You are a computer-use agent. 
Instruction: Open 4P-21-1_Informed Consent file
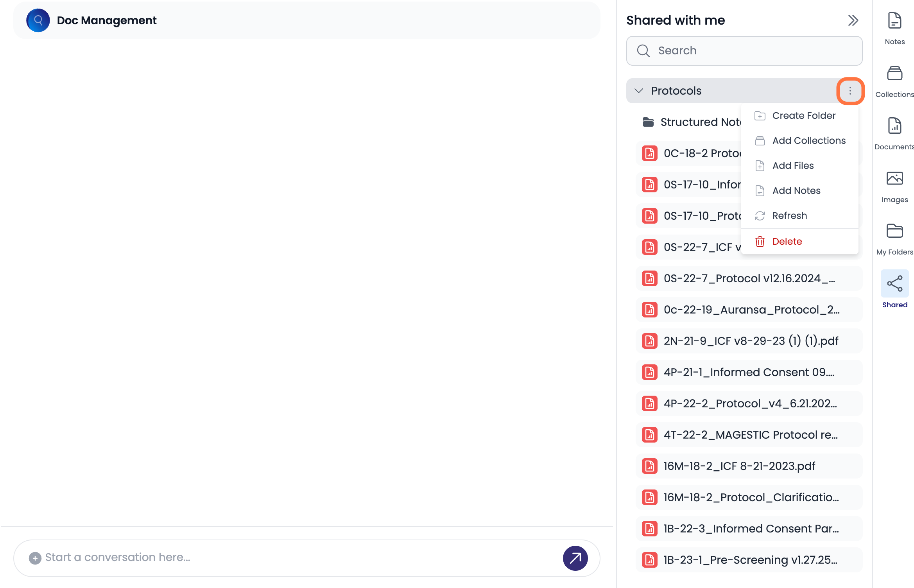tap(749, 372)
